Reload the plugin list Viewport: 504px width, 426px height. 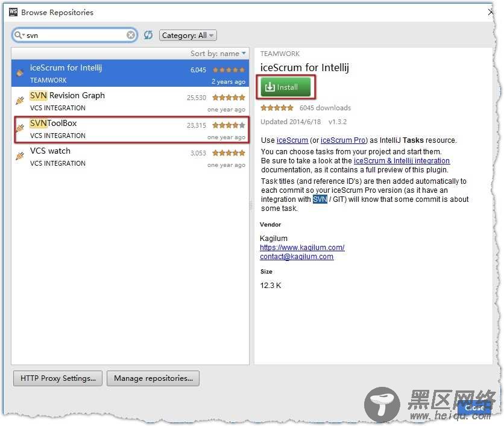coord(148,35)
